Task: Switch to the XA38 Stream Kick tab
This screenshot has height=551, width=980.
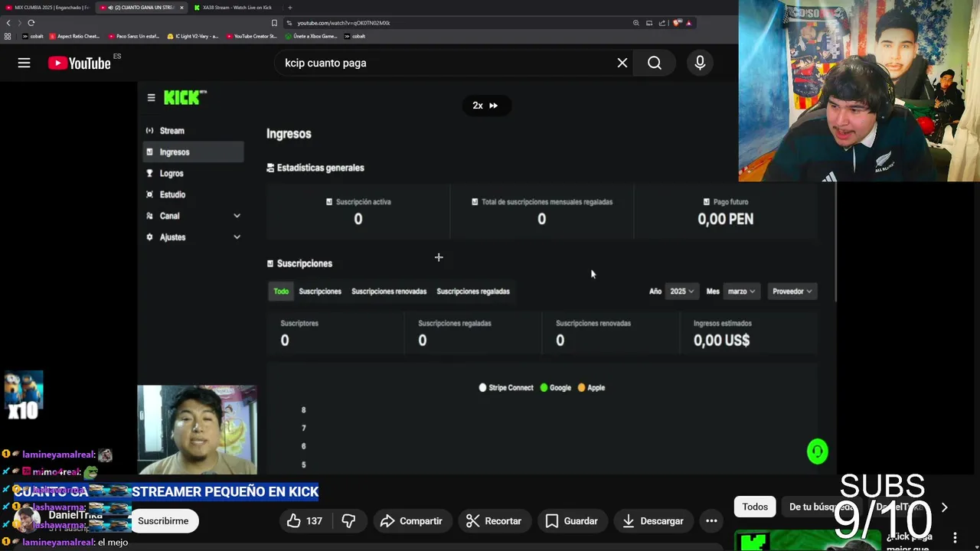Action: [x=234, y=8]
